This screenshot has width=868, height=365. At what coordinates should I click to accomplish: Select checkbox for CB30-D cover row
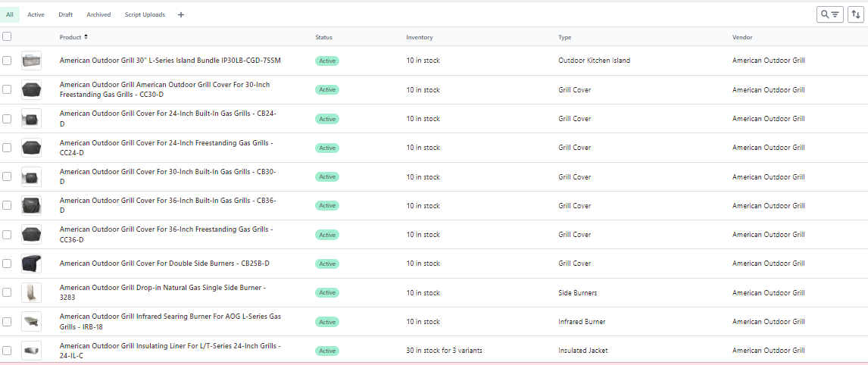pyautogui.click(x=7, y=176)
